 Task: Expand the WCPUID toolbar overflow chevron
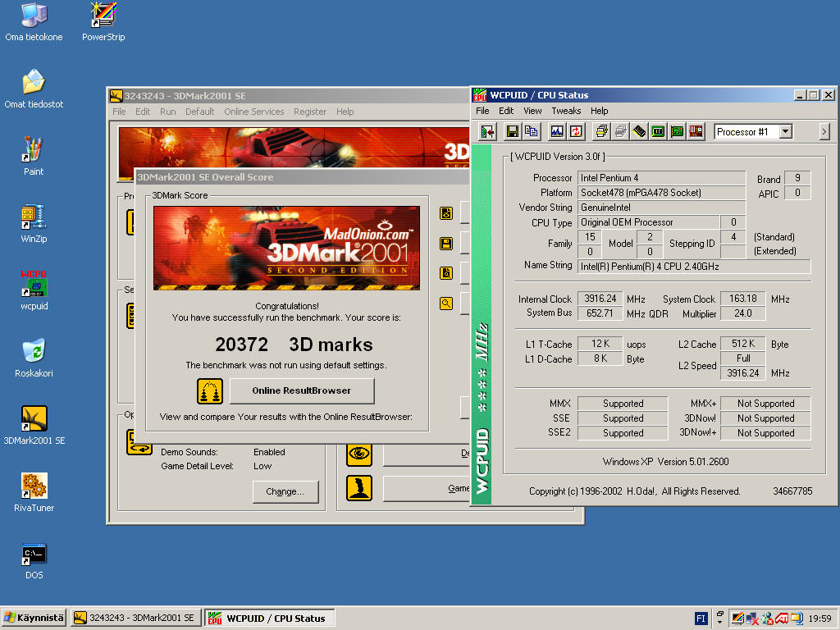[824, 131]
